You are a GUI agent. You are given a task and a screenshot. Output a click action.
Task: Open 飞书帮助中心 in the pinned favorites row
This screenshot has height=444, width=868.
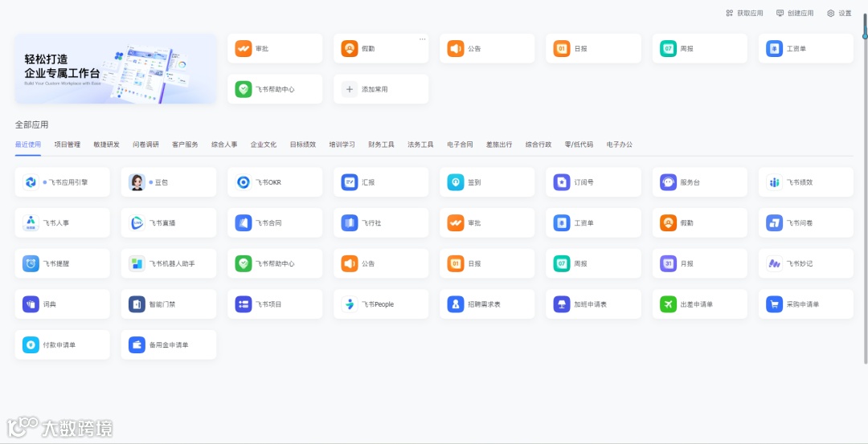pyautogui.click(x=275, y=89)
